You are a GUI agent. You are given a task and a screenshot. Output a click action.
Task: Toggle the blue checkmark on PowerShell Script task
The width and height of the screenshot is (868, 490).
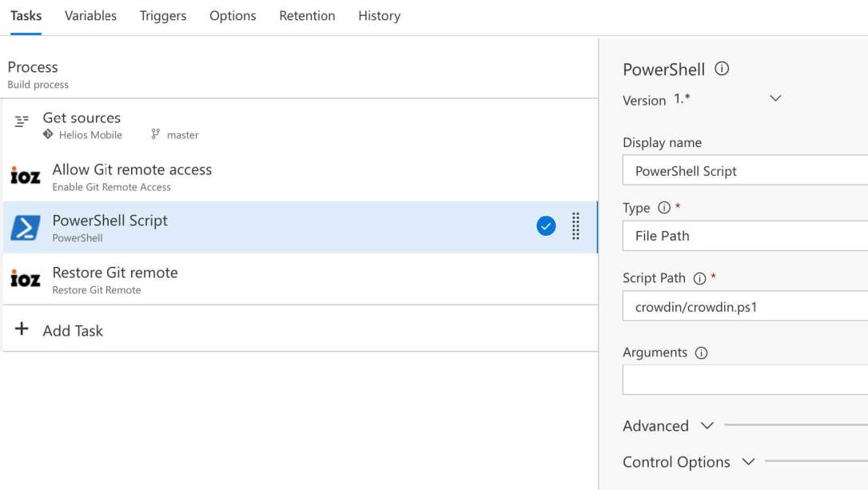coord(546,226)
